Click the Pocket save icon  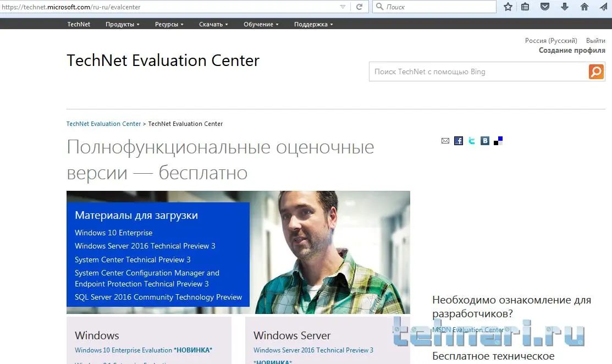coord(545,7)
